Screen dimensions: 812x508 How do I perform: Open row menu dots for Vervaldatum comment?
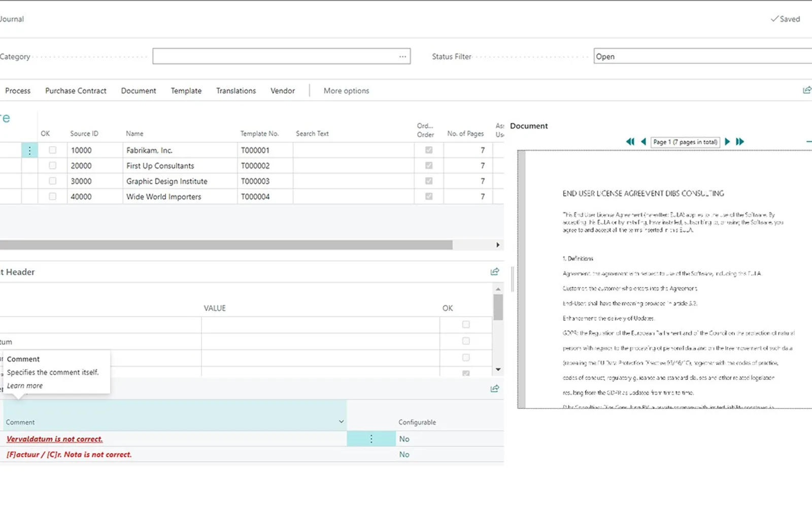pyautogui.click(x=371, y=439)
